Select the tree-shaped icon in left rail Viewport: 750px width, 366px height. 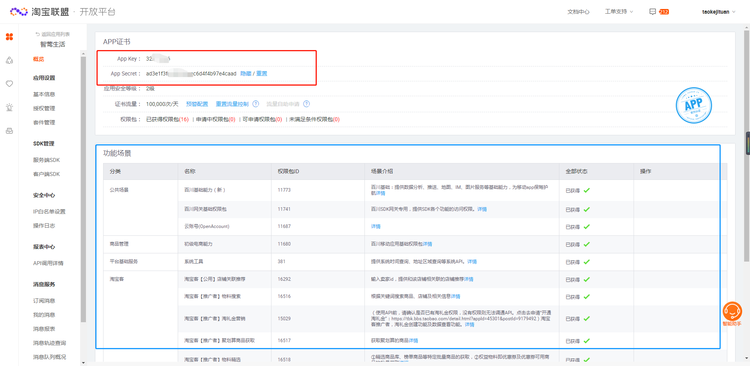(x=9, y=60)
